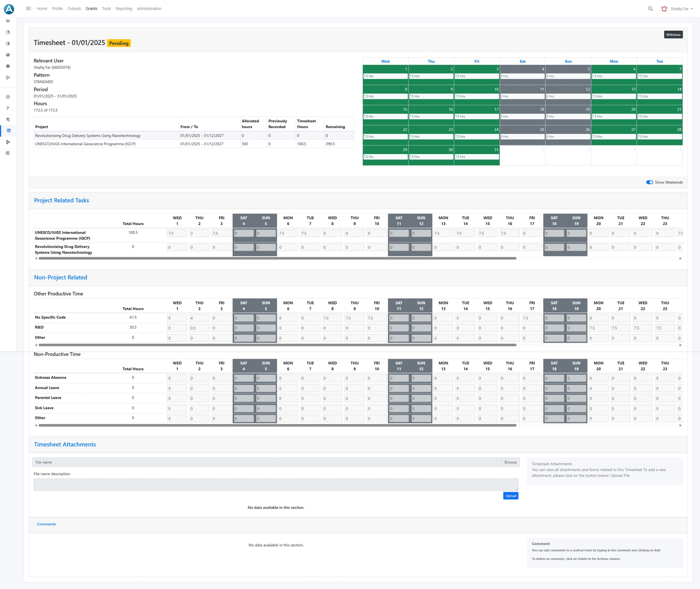Open the active timesheet sidebar icon

pos(9,131)
